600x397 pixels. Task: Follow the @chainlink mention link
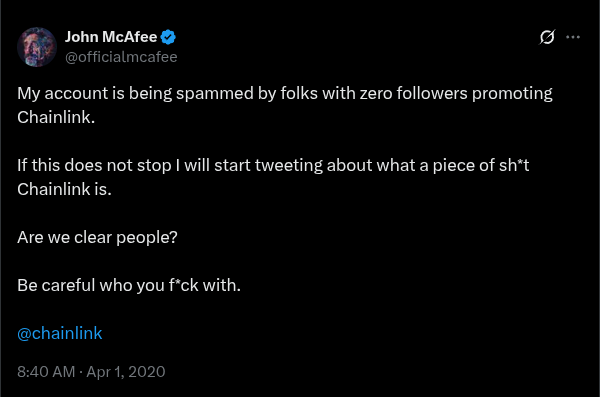point(60,333)
